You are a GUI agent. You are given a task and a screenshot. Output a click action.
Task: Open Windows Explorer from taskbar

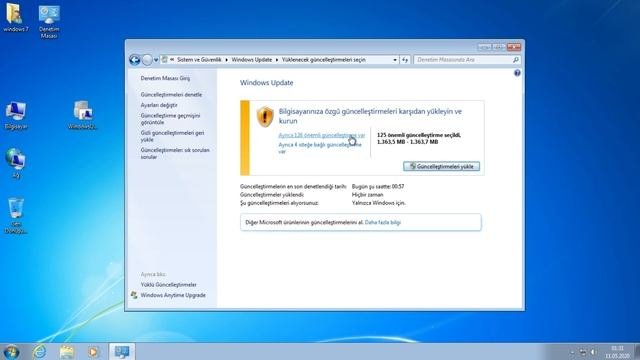coord(67,351)
